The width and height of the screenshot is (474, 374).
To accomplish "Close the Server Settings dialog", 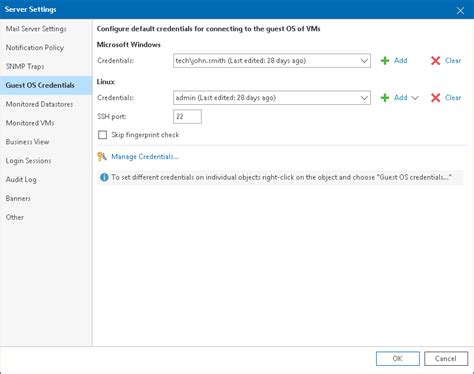I will tap(460, 11).
